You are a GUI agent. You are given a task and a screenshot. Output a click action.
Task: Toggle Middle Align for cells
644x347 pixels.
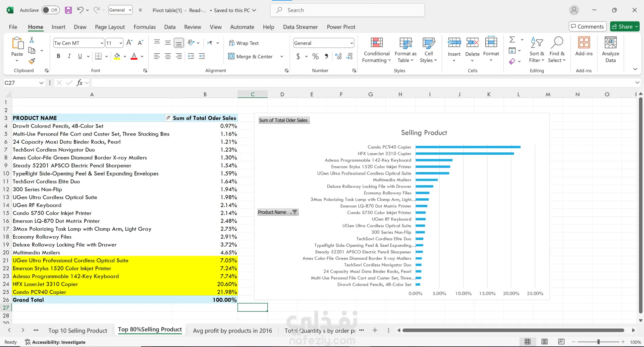tap(168, 43)
